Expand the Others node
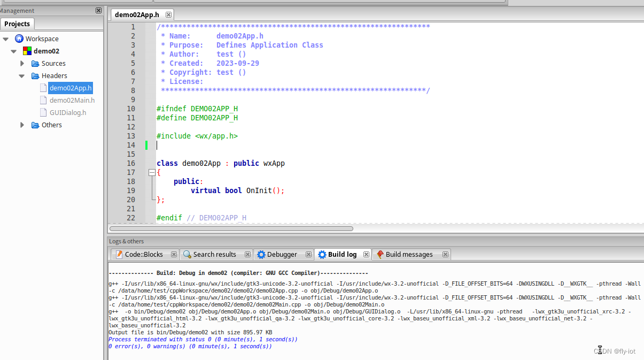 [22, 125]
